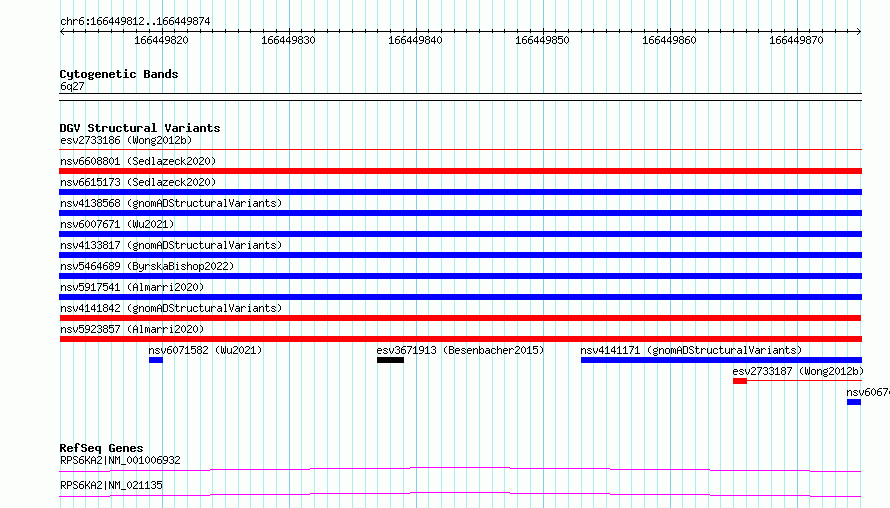Select the nsv4141842 gnomADStructuralVariants label
Viewport: 890px width, 508px height.
171,308
